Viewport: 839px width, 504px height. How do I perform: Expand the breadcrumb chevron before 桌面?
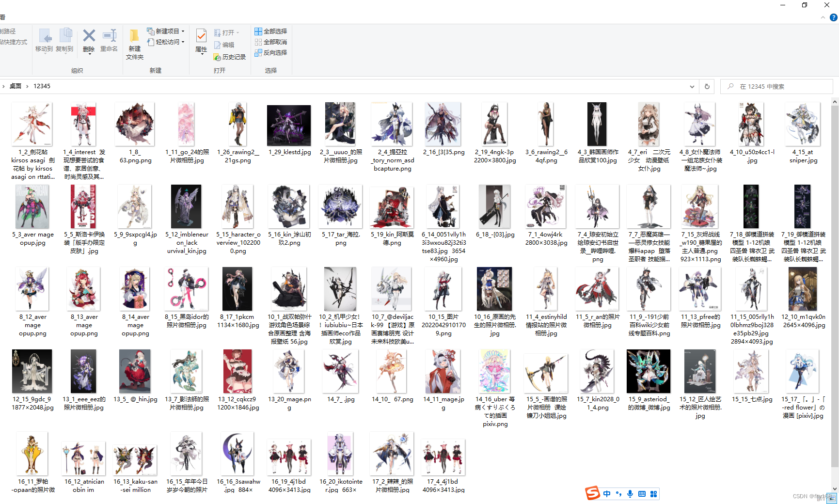tap(3, 86)
